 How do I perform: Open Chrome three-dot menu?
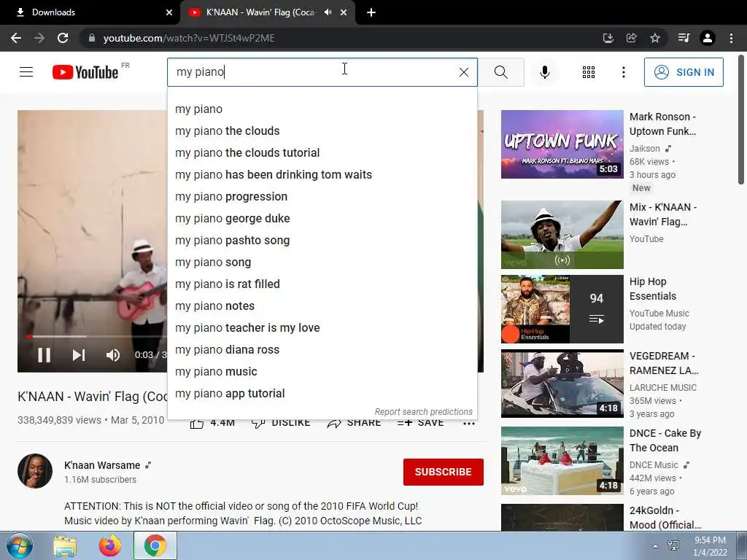tap(731, 38)
